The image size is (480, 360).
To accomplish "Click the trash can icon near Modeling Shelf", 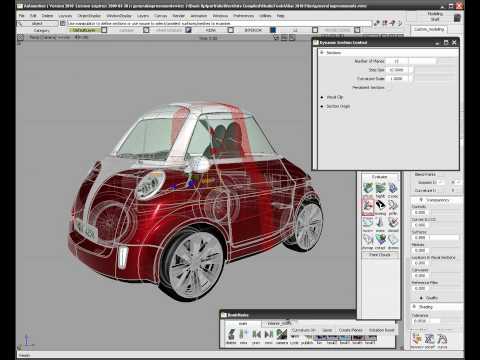I will coord(457,18).
